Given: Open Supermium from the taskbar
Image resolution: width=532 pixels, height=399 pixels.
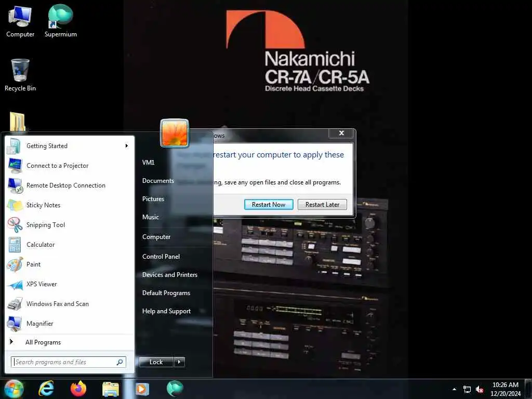Looking at the screenshot, I should pyautogui.click(x=175, y=389).
